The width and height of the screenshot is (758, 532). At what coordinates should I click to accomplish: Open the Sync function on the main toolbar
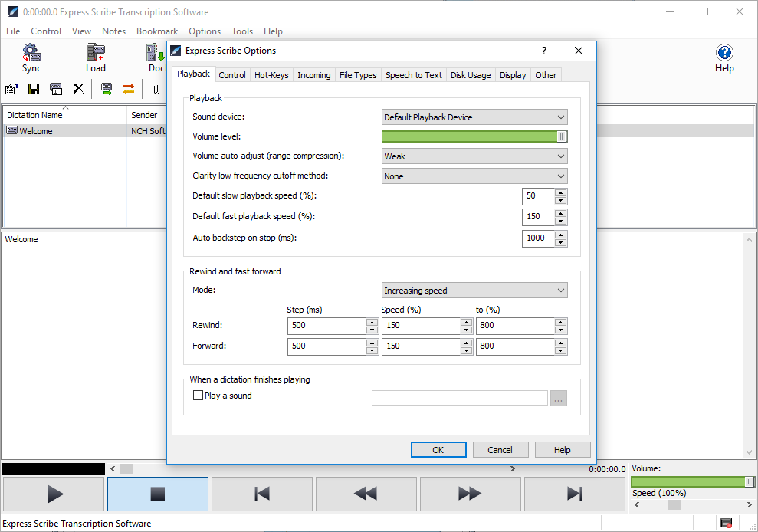(31, 57)
